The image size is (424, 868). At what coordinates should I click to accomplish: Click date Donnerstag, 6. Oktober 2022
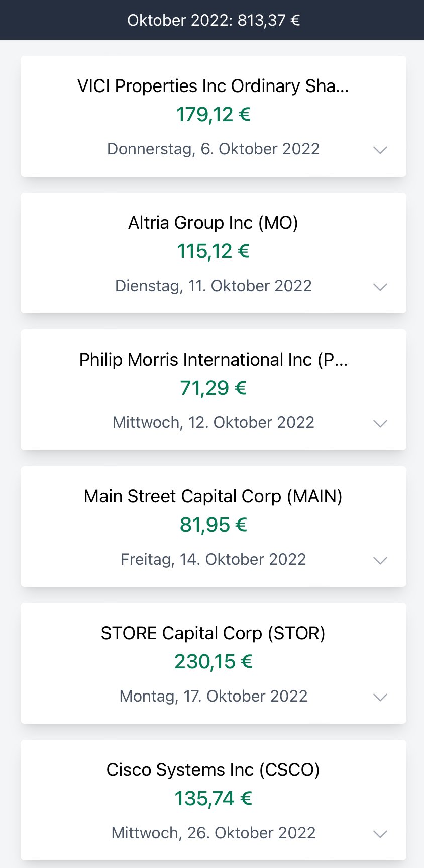point(213,149)
